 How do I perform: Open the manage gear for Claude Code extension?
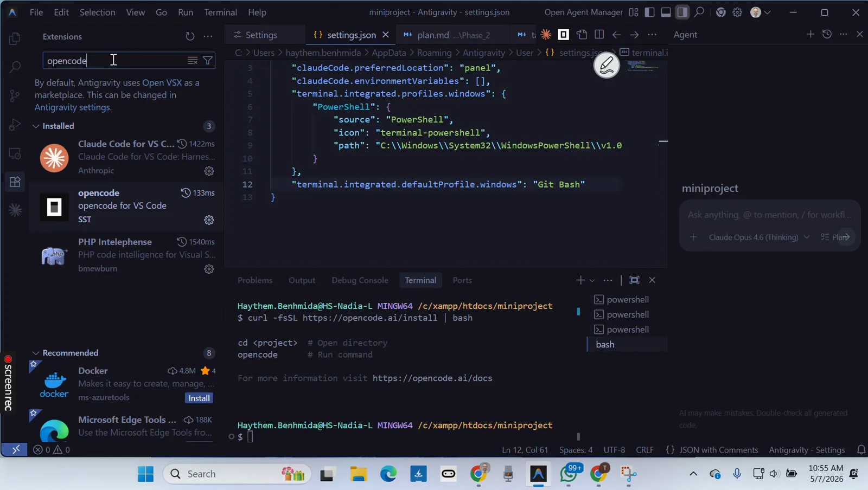209,171
